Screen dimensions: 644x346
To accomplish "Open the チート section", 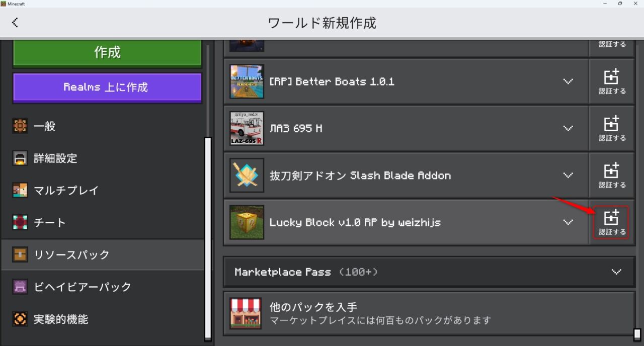I will (103, 223).
